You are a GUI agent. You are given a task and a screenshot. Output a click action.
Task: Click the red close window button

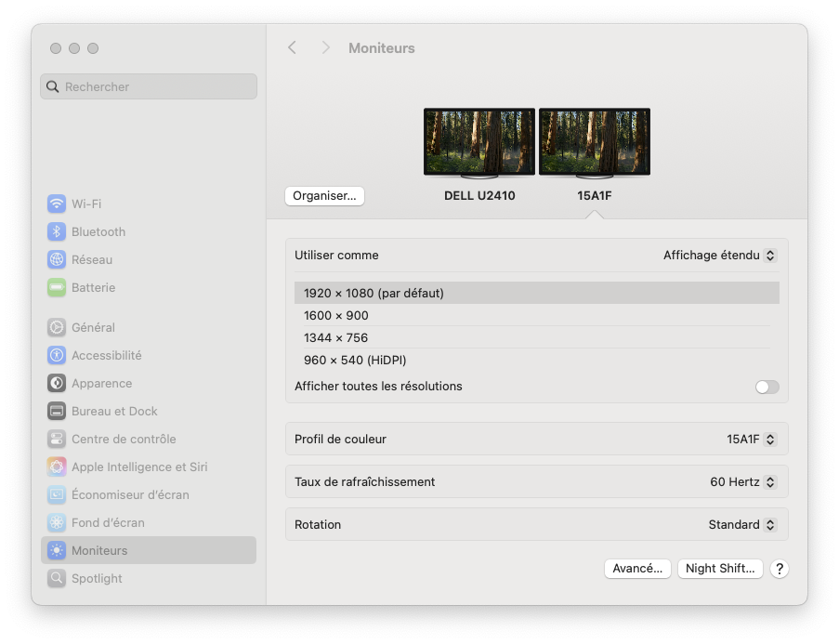click(56, 48)
